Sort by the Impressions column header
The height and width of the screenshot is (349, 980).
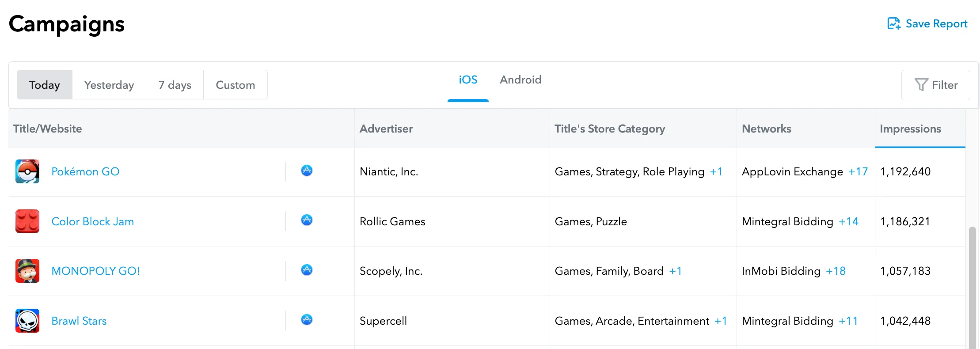point(910,129)
